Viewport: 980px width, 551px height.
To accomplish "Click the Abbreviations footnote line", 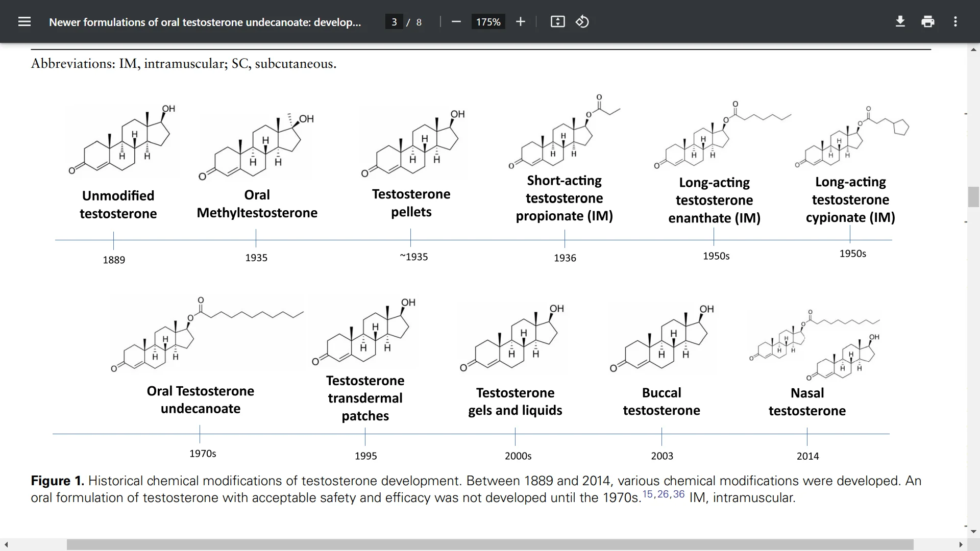I will tap(184, 64).
